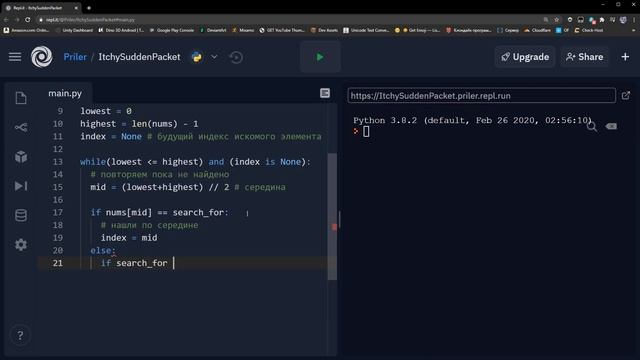Open the Version control sidebar icon
The width and height of the screenshot is (640, 360).
pos(21,127)
